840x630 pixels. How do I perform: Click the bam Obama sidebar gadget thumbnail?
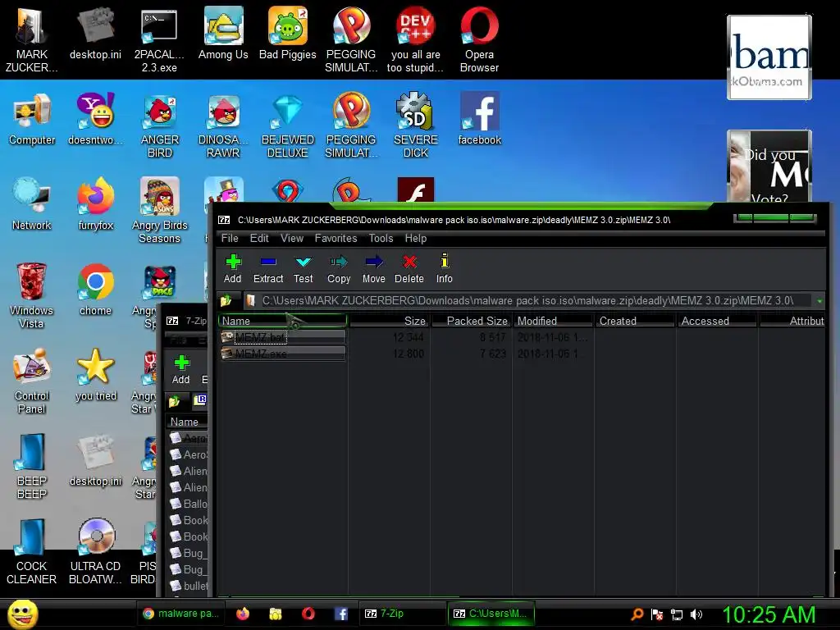click(x=769, y=57)
